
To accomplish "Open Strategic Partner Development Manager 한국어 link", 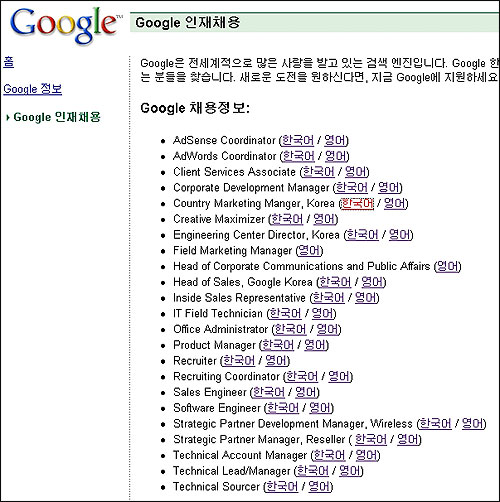I will pyautogui.click(x=436, y=424).
